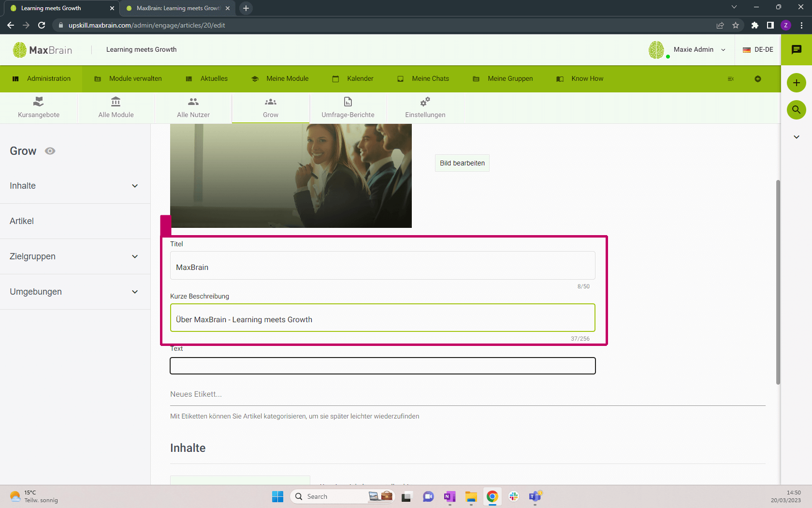Open the Maxie Admin user dropdown

699,50
